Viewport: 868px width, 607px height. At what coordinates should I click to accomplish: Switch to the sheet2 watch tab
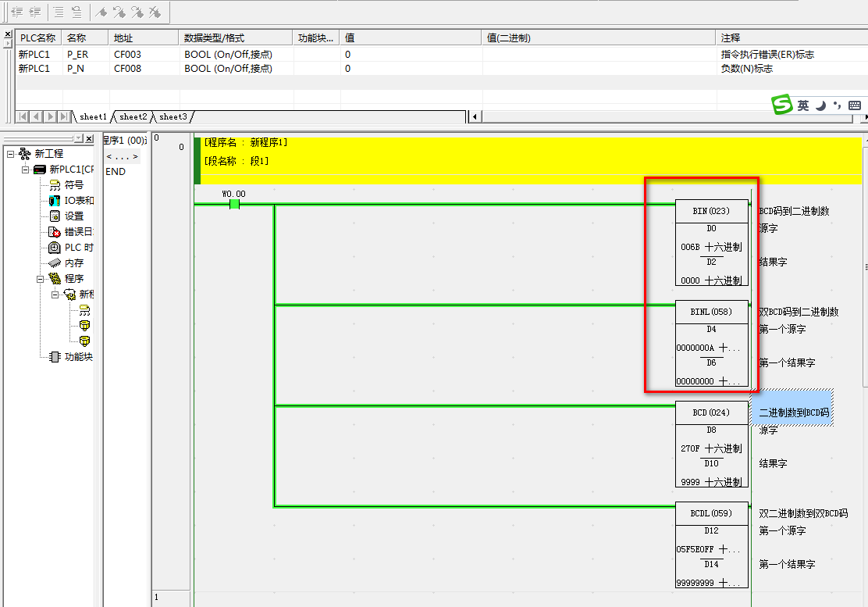(133, 117)
